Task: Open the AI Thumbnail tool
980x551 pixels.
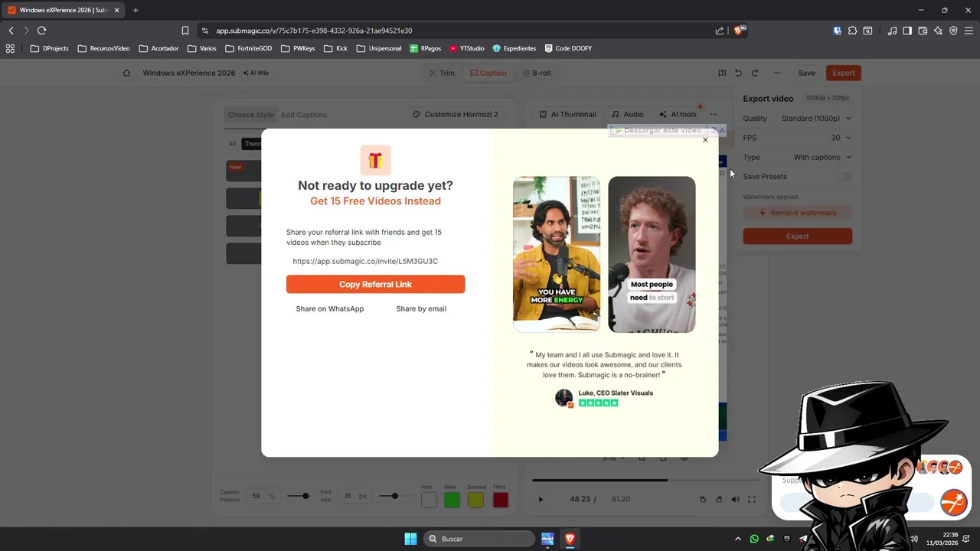Action: pos(567,114)
